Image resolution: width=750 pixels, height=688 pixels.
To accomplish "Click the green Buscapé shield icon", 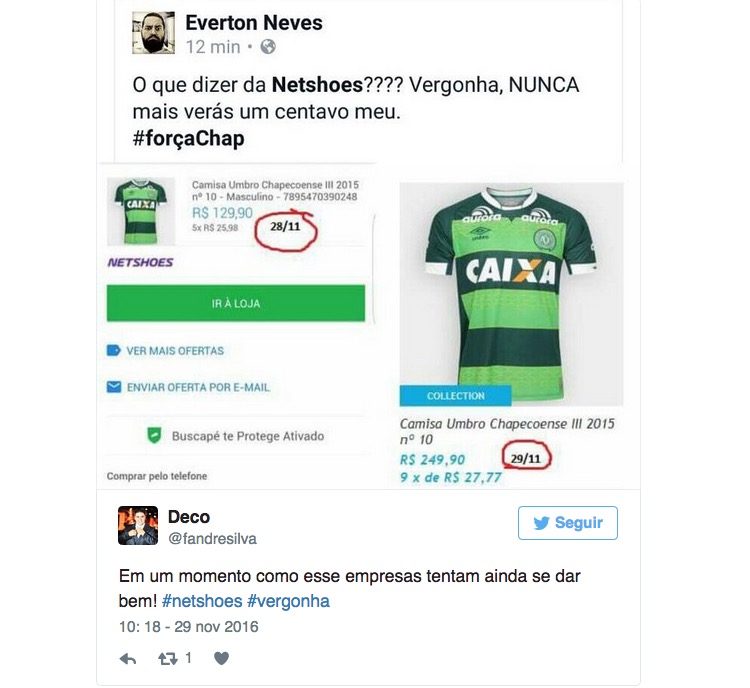I will [x=154, y=435].
